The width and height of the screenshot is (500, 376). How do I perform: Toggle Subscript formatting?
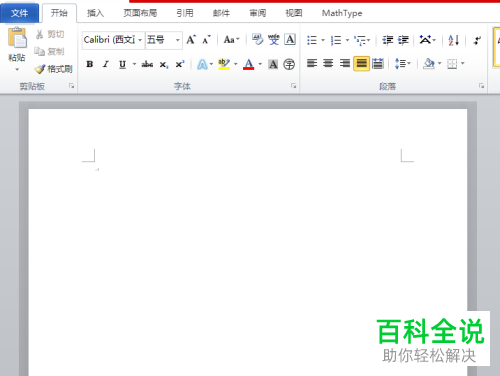click(164, 64)
